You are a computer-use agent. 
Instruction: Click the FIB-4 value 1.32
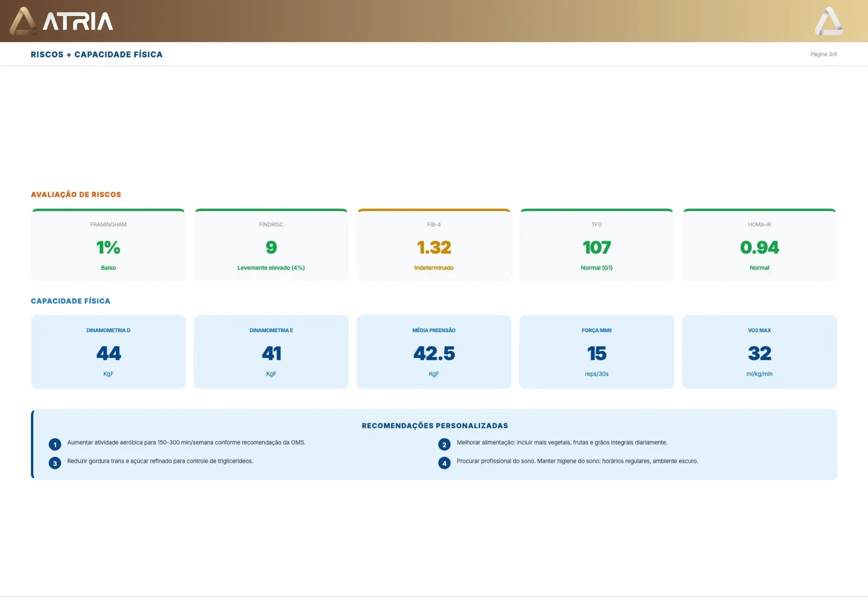pos(434,248)
